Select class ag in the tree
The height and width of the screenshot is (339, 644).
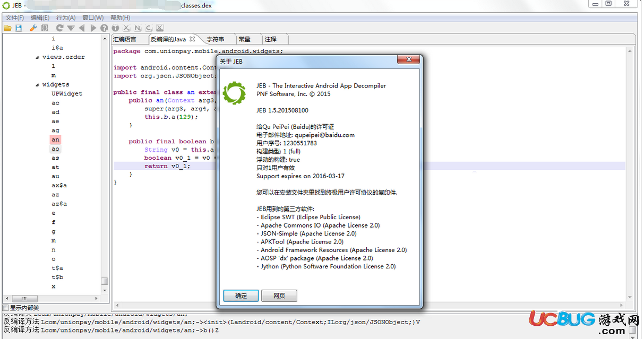pos(56,131)
